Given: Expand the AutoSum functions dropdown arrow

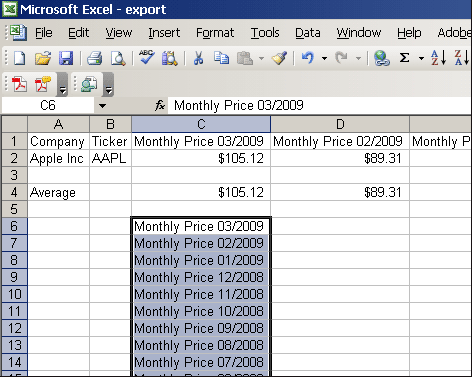Looking at the screenshot, I should point(421,59).
